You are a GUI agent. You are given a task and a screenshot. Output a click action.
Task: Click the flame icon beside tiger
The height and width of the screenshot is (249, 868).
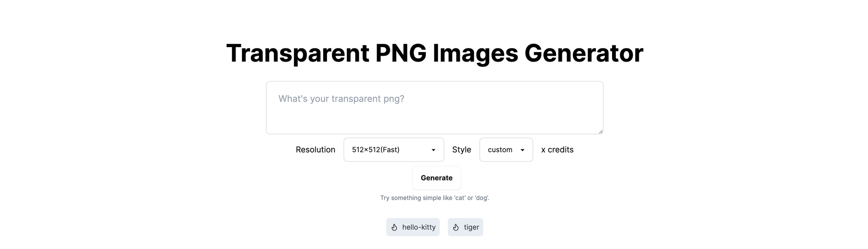[x=456, y=227]
